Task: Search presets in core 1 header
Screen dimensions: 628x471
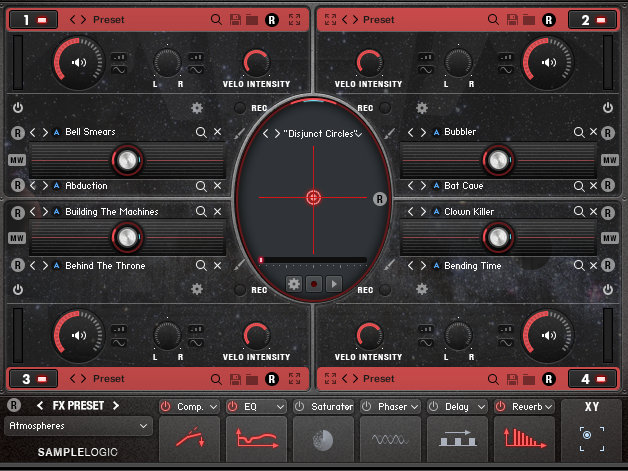Action: (216, 19)
